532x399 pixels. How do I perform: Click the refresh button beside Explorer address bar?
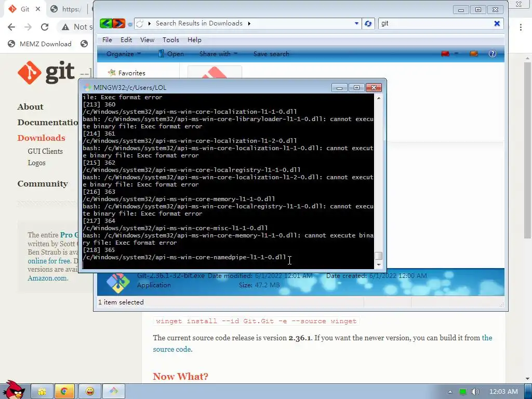(x=368, y=23)
